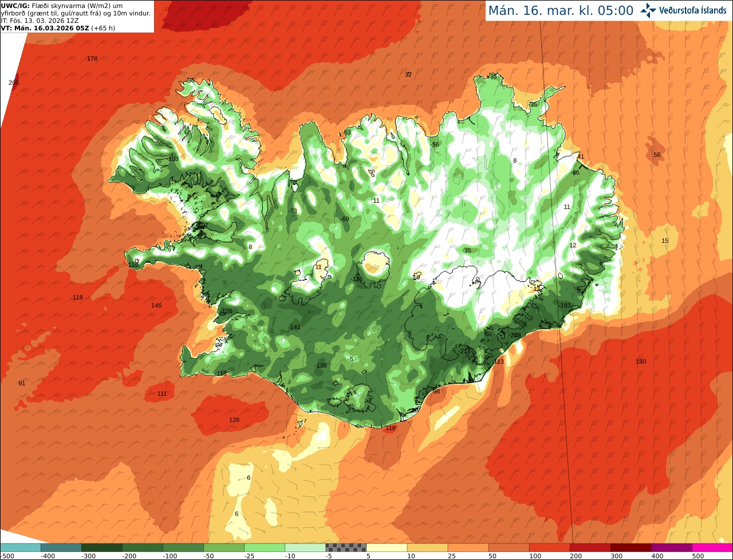The image size is (733, 560).
Task: Click the '-73' flux value on the map
Action: [293, 211]
